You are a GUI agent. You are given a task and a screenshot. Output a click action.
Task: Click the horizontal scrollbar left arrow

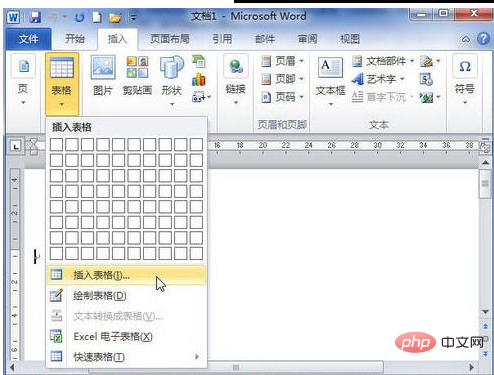coord(12,367)
